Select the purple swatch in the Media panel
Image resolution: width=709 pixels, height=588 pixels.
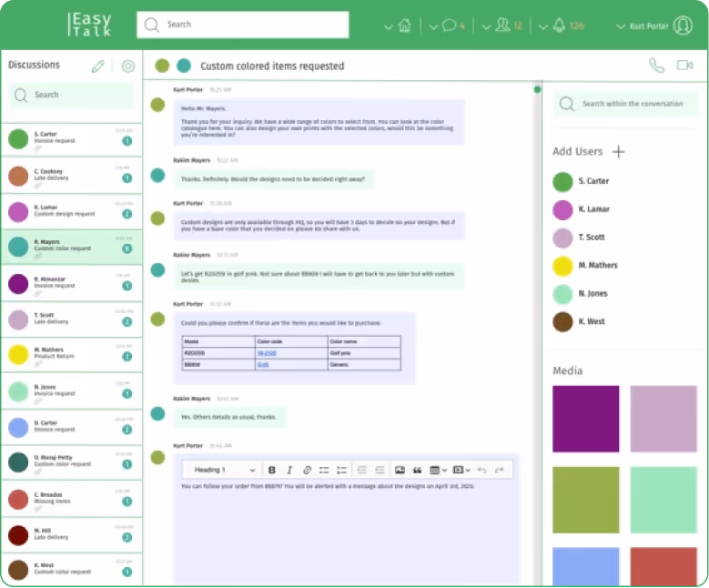click(585, 419)
